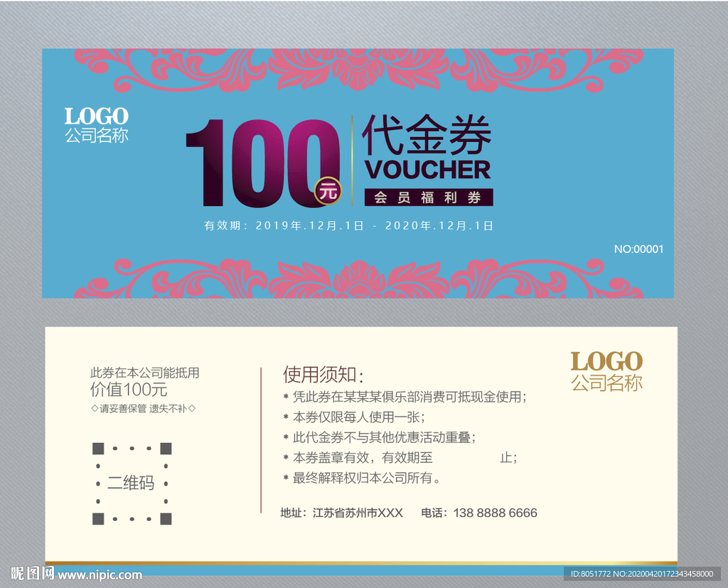
Task: Click the white 公司名称 text on the blue voucher
Action: pyautogui.click(x=97, y=135)
